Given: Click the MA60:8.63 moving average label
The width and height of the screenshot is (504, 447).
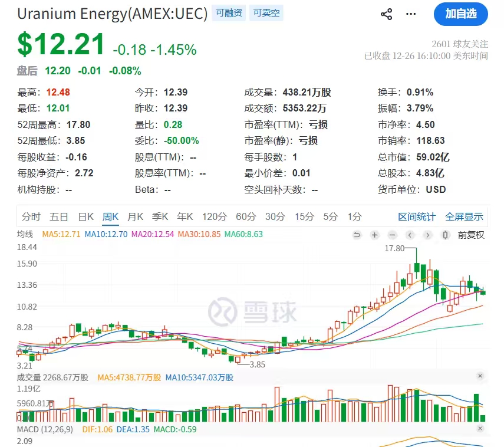Looking at the screenshot, I should click(x=243, y=234).
